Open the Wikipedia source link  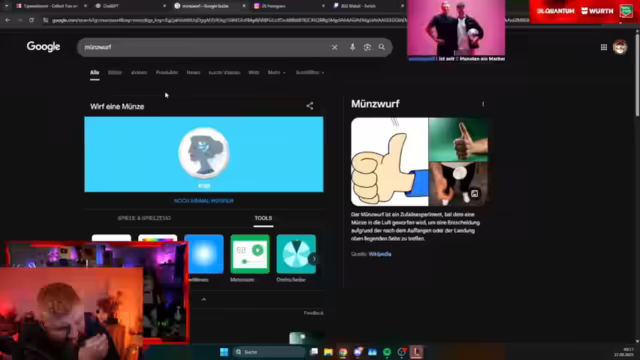click(380, 254)
